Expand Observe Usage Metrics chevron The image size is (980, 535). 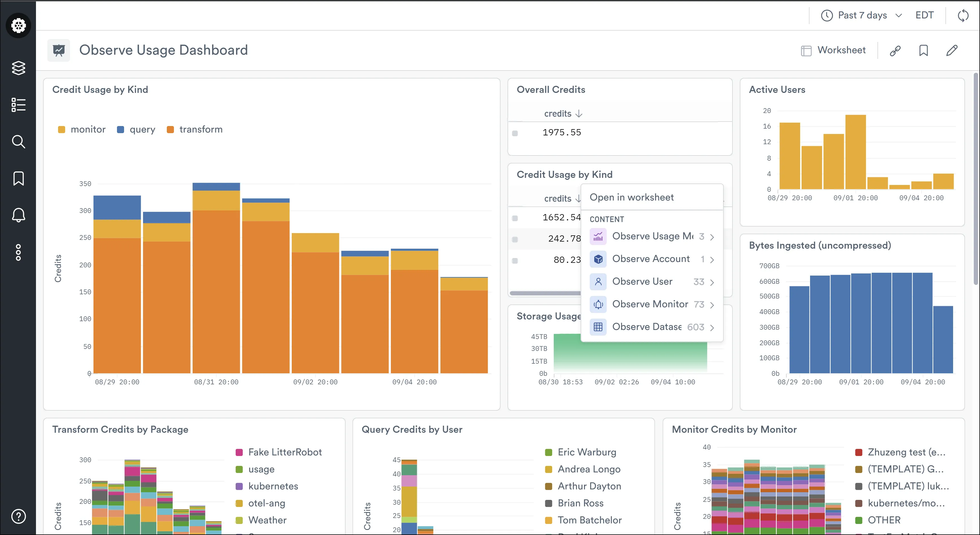coord(712,237)
